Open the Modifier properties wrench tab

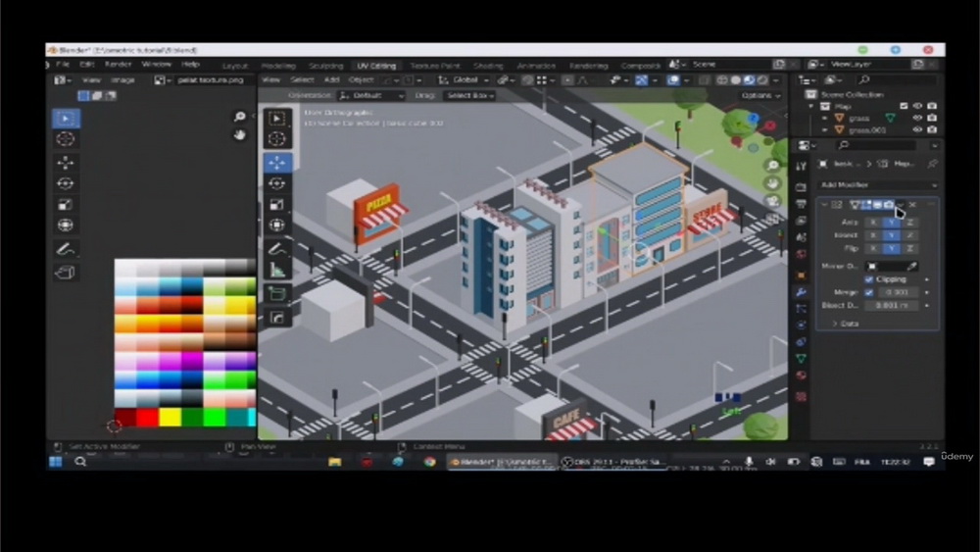(x=802, y=292)
